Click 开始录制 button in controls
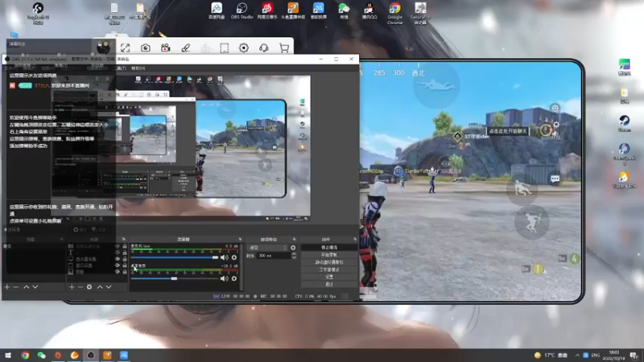 [329, 255]
